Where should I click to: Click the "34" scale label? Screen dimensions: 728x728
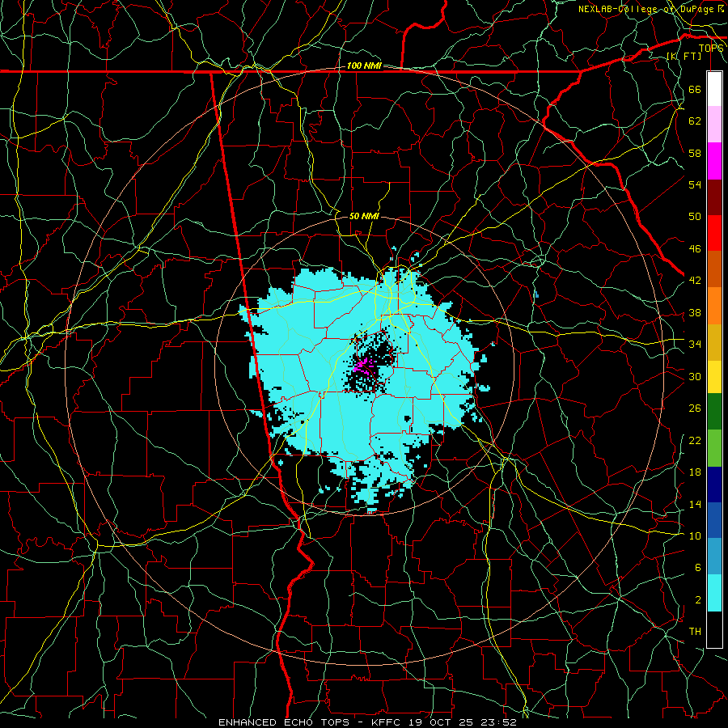695,345
